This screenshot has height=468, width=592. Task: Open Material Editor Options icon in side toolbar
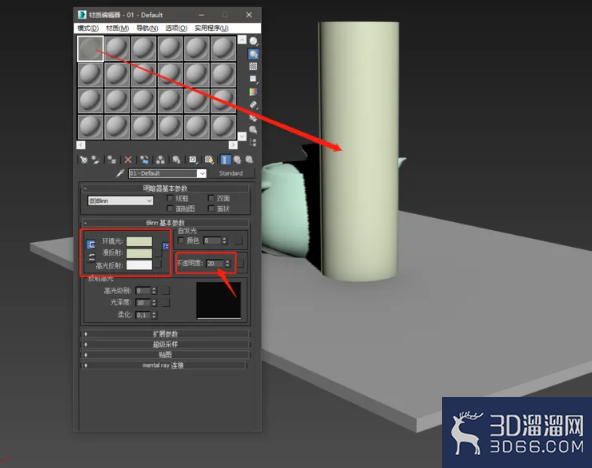click(253, 117)
